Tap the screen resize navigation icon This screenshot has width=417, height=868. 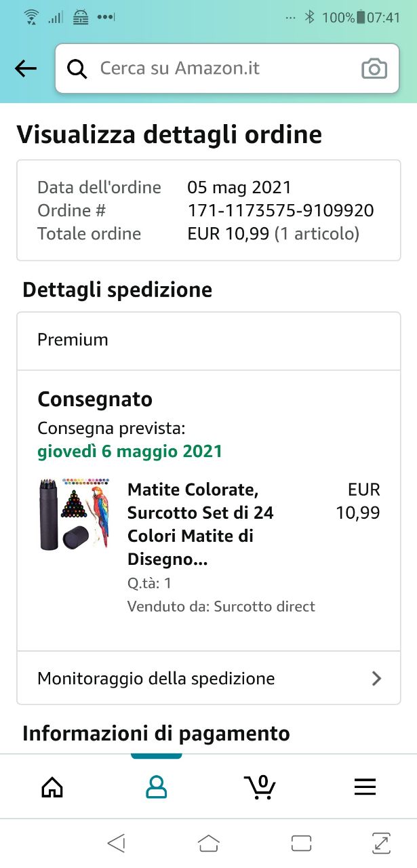point(382,843)
